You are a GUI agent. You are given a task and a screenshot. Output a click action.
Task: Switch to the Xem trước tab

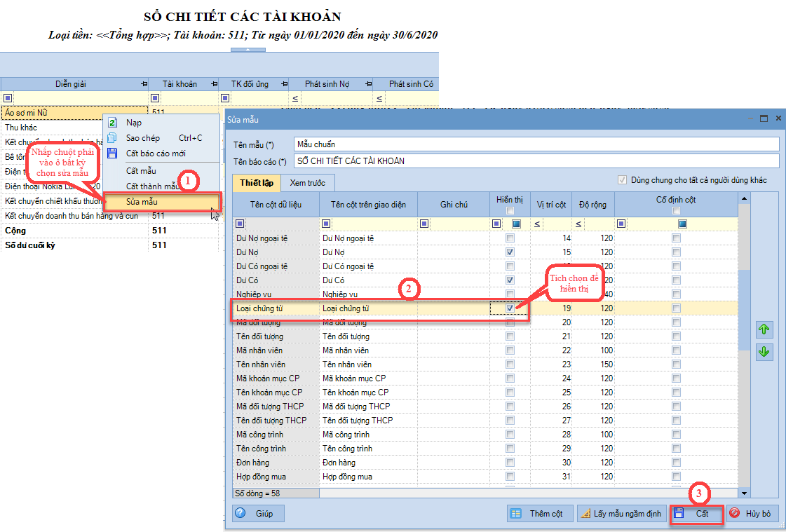tap(307, 183)
